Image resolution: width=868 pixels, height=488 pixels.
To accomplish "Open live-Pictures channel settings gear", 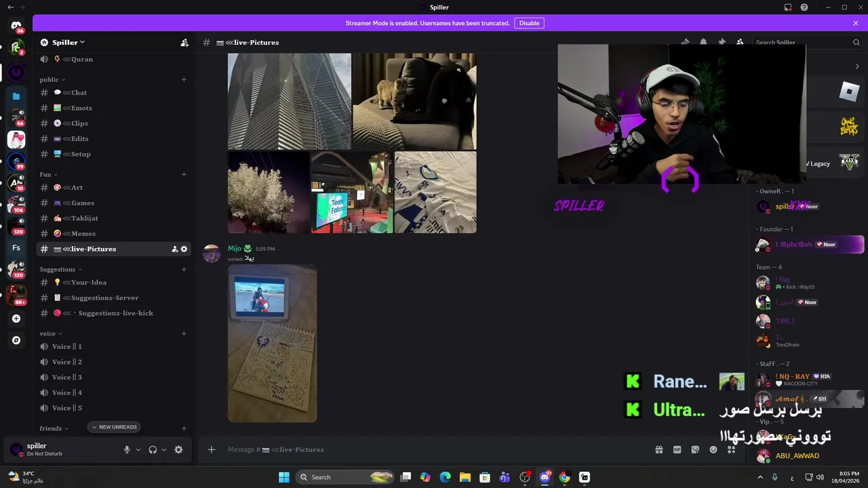I will (184, 249).
